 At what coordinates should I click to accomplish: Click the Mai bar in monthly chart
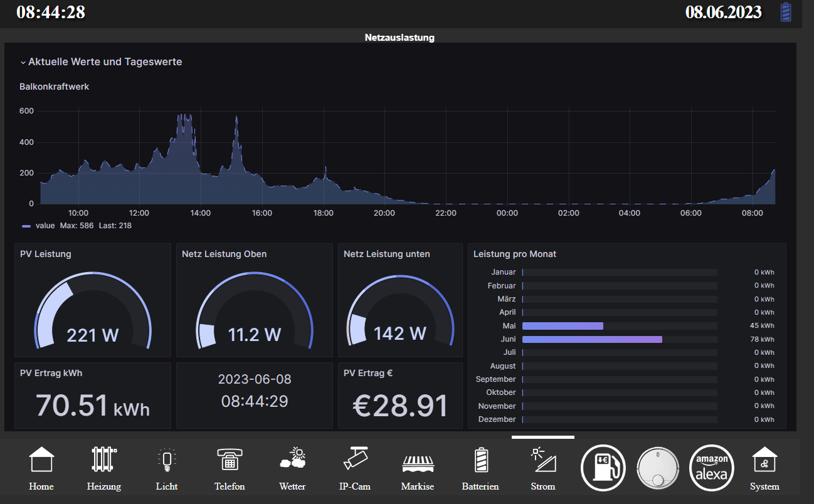tap(563, 326)
